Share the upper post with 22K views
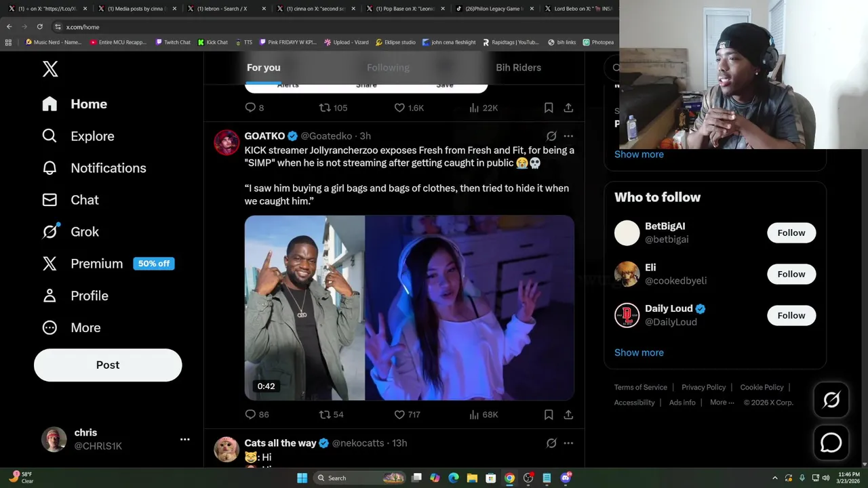This screenshot has width=868, height=488. pyautogui.click(x=568, y=107)
